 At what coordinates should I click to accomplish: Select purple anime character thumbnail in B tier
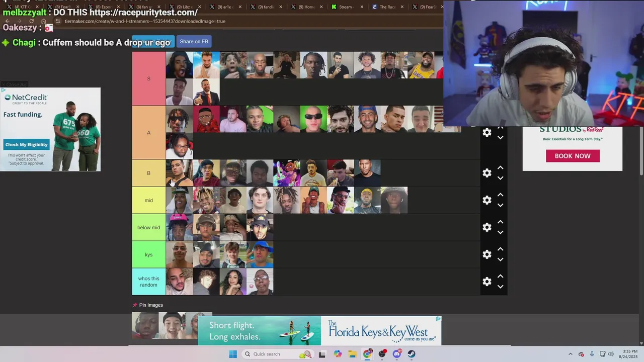(x=287, y=173)
